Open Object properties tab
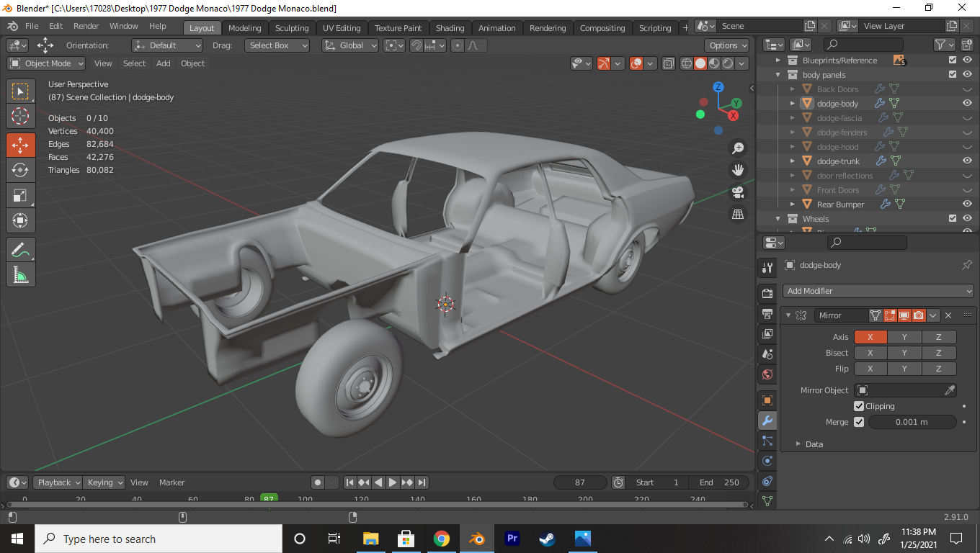The height and width of the screenshot is (553, 980). [767, 400]
